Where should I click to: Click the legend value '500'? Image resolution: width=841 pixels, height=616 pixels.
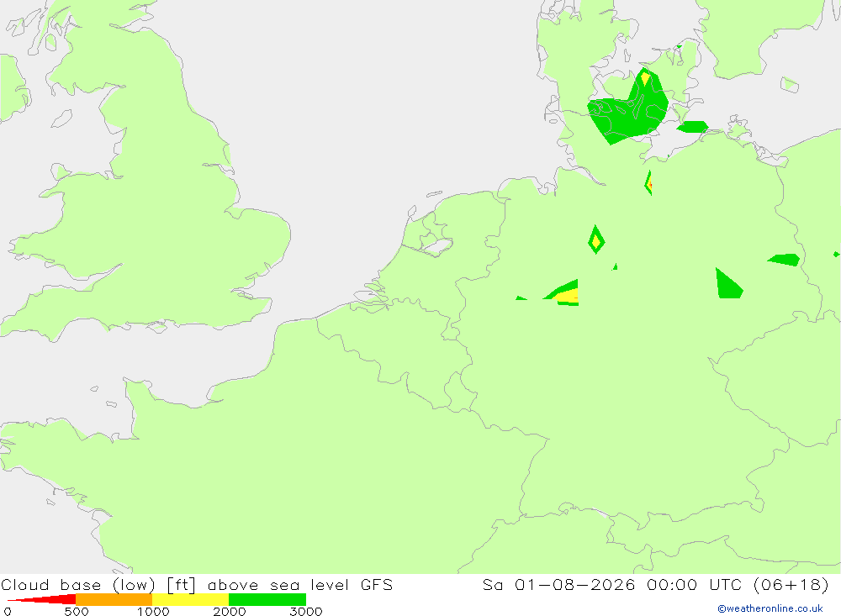pyautogui.click(x=77, y=611)
